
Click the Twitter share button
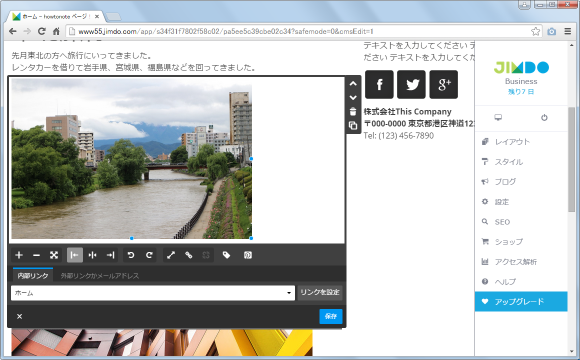click(x=411, y=84)
